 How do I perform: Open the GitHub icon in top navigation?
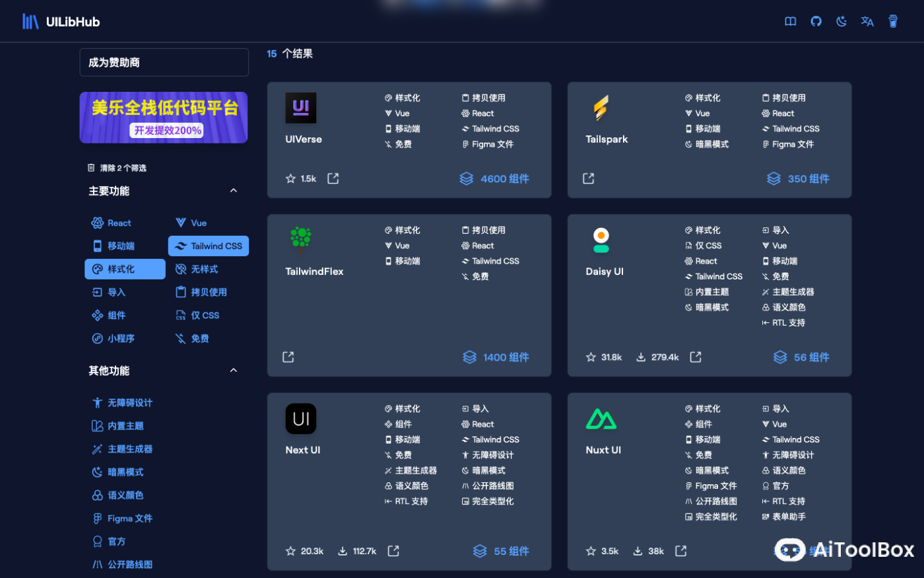tap(816, 21)
